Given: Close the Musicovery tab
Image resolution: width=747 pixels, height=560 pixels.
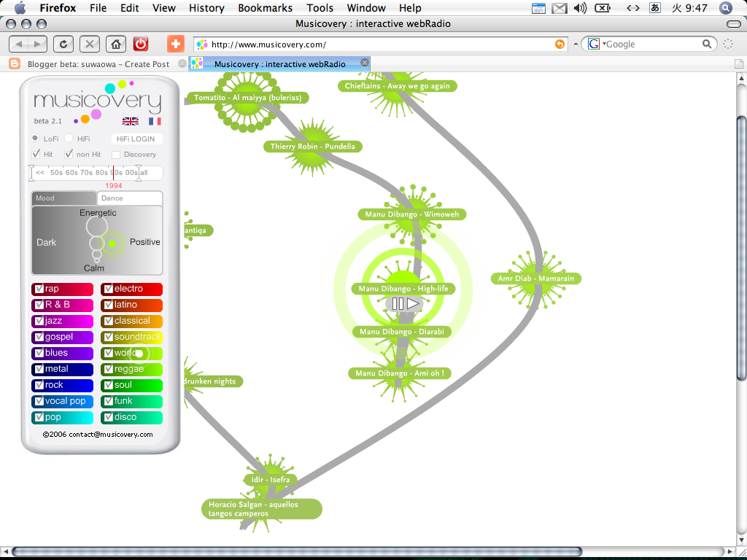Looking at the screenshot, I should click(x=365, y=63).
